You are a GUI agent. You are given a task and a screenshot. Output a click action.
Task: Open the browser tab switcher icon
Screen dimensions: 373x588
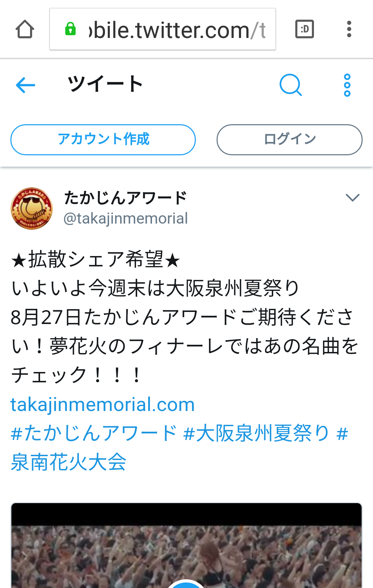click(x=305, y=29)
